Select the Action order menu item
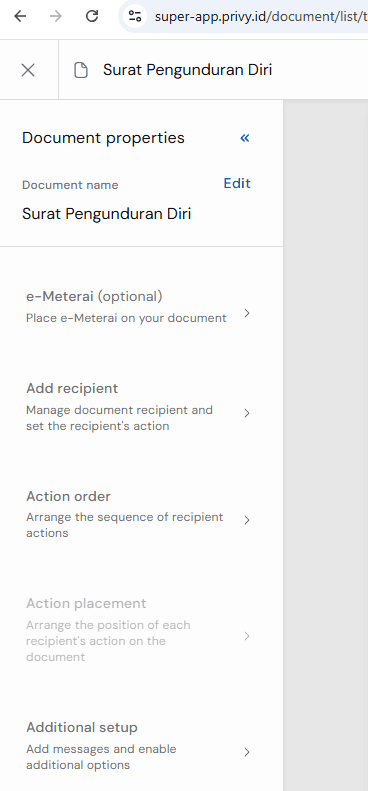 [x=138, y=514]
